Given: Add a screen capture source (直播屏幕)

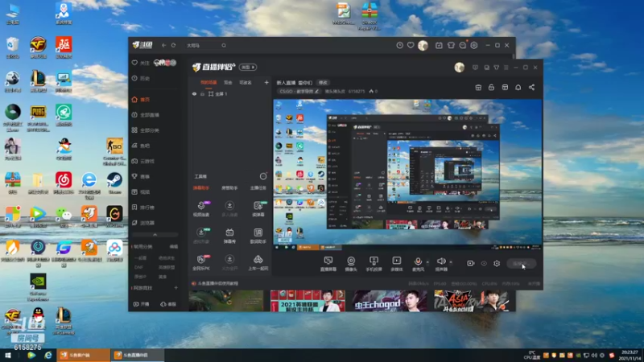Looking at the screenshot, I should [328, 264].
